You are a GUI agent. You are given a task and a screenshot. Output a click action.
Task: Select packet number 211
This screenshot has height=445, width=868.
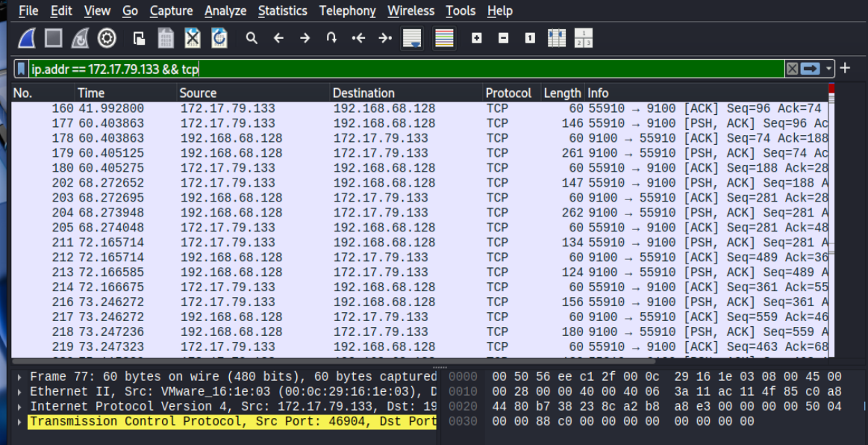(420, 243)
